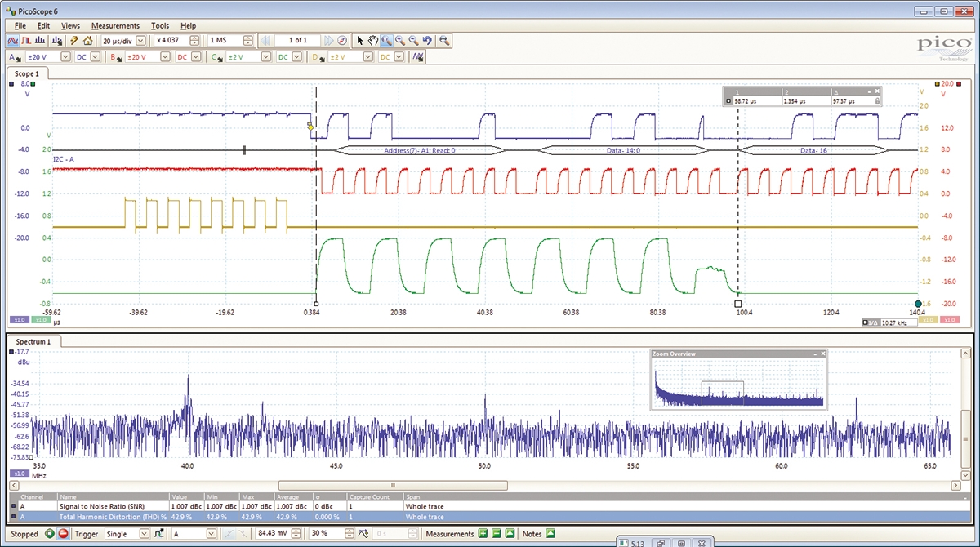This screenshot has width=980, height=547.
Task: Minimize the ruler legend box
Action: (869, 91)
